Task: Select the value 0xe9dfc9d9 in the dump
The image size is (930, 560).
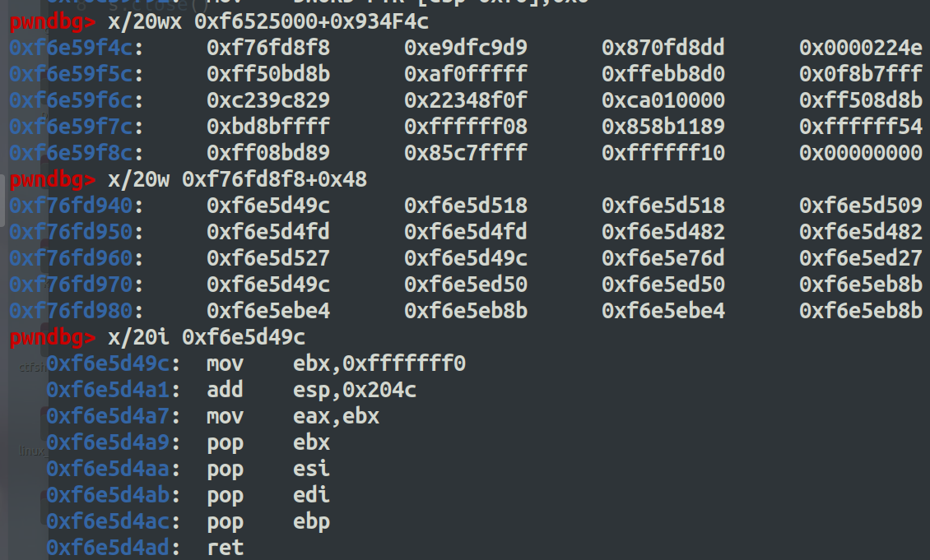Action: [x=465, y=48]
